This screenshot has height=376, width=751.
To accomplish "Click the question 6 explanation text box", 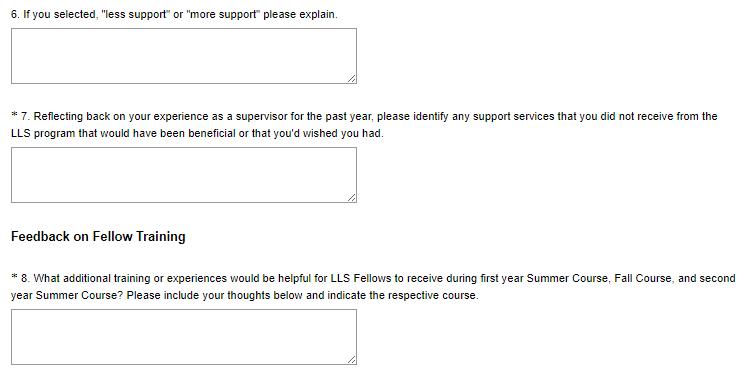I will pyautogui.click(x=184, y=56).
